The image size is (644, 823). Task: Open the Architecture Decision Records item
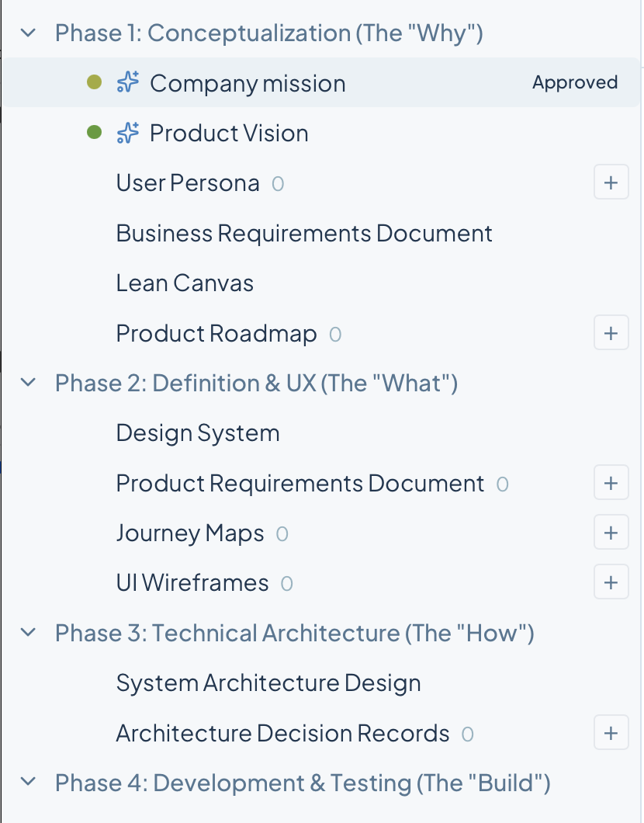click(x=282, y=733)
